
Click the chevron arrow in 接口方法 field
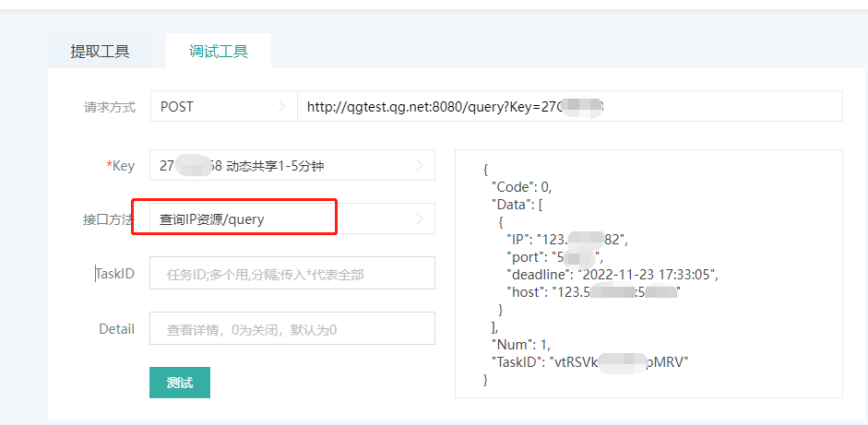point(420,218)
